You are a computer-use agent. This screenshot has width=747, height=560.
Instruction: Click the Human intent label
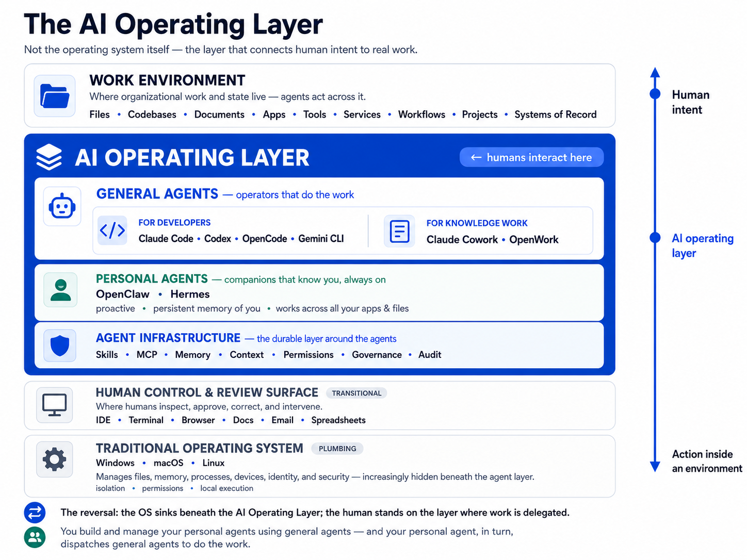pos(690,102)
